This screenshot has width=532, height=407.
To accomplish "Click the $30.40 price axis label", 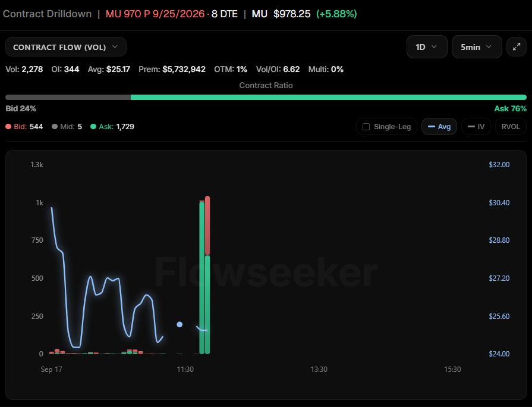I will tap(499, 203).
